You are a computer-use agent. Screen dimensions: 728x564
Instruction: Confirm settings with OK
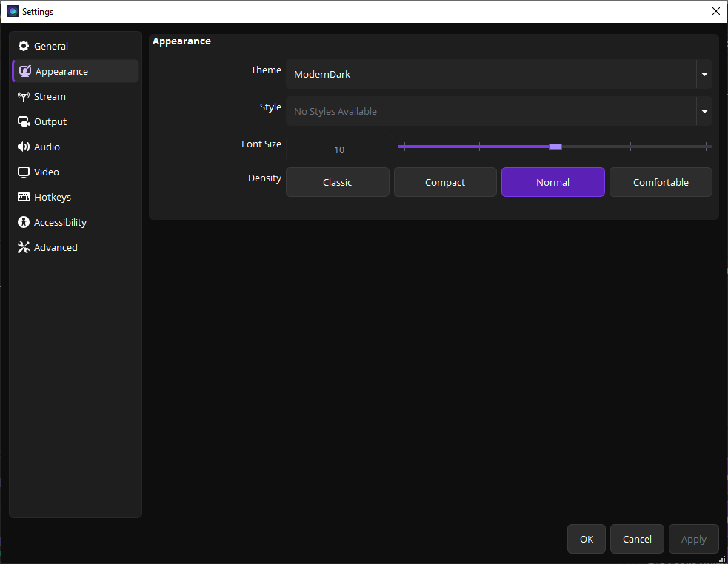[x=587, y=539]
